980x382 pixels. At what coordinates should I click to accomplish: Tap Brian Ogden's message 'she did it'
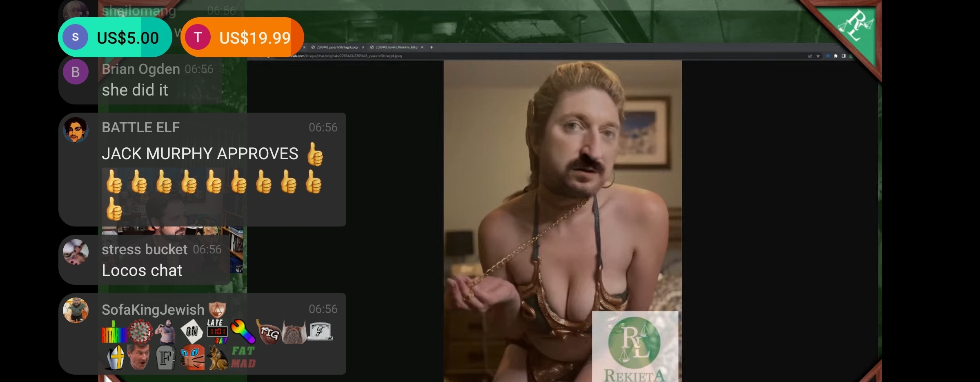[135, 90]
